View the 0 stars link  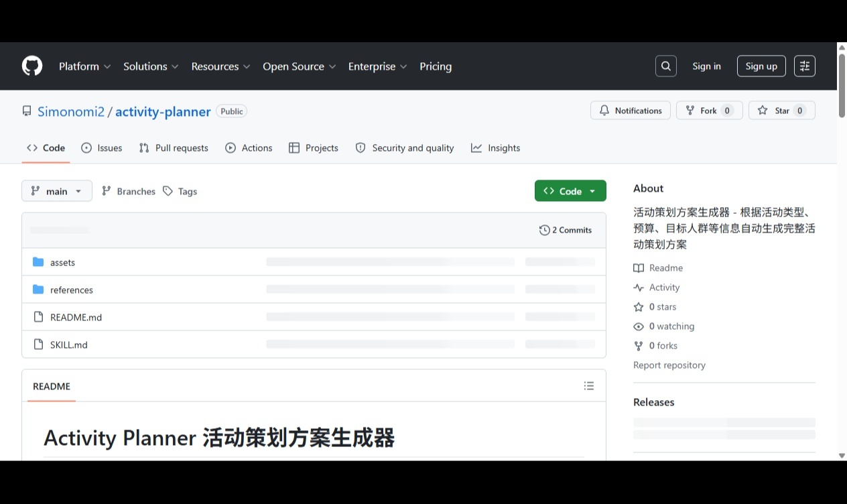click(x=655, y=306)
